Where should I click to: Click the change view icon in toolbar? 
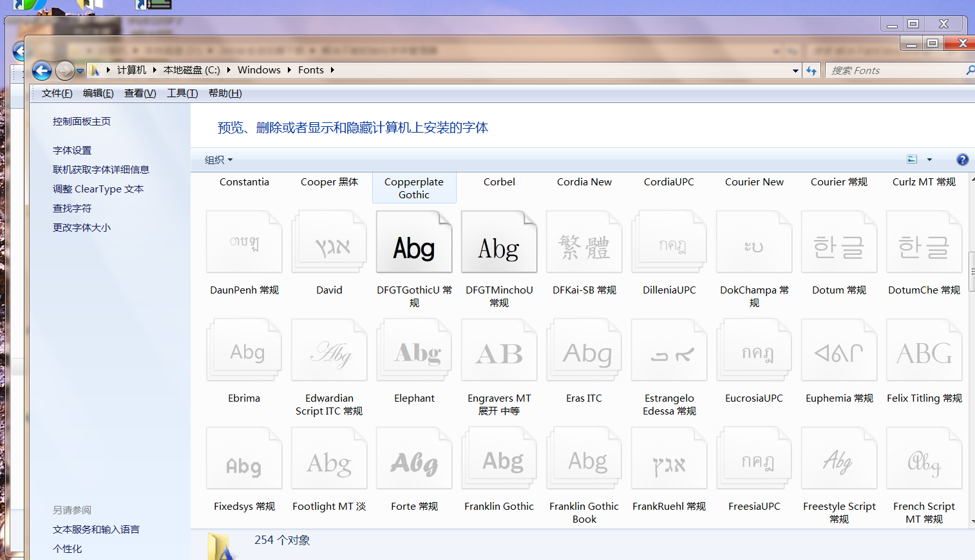(912, 160)
